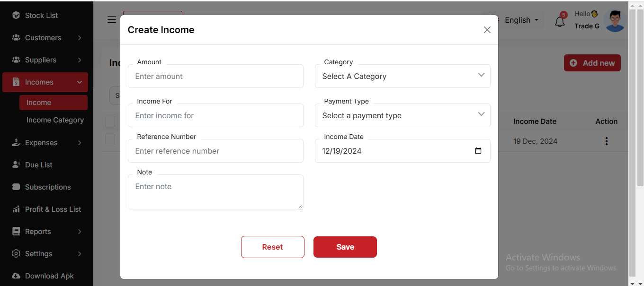Click the Reset button
The width and height of the screenshot is (644, 286).
[x=272, y=247]
